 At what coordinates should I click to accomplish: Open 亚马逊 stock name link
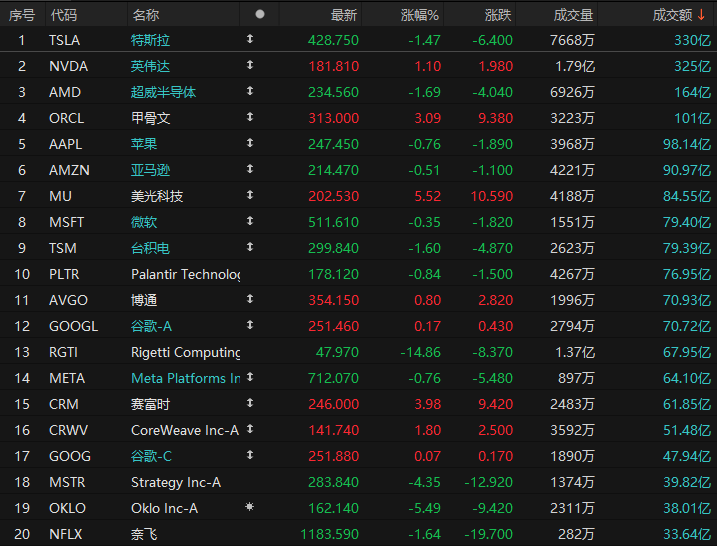[150, 170]
